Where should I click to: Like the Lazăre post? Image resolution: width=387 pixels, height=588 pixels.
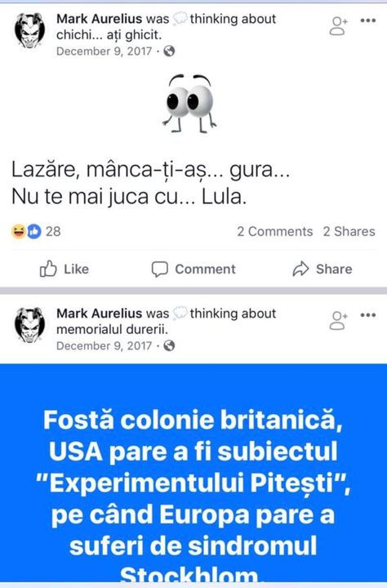click(64, 269)
